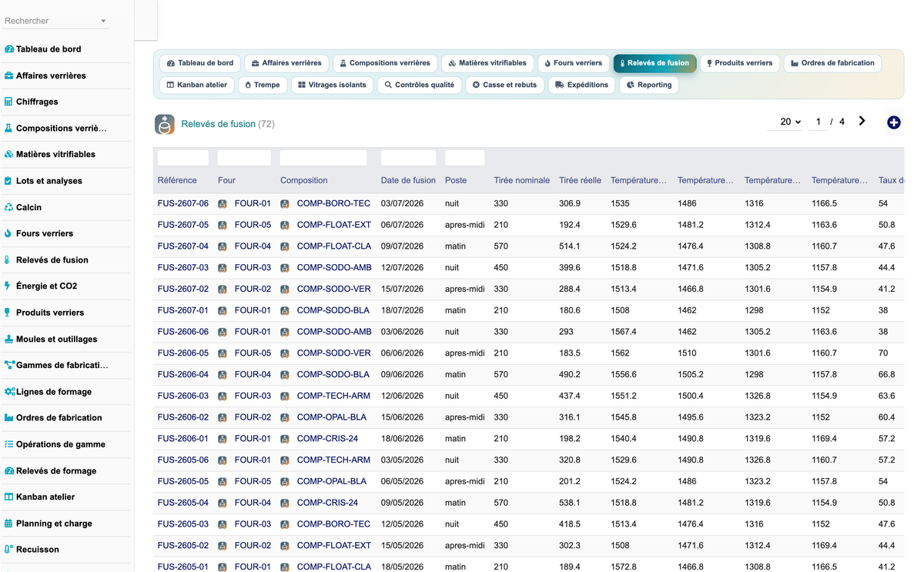
Task: Open record FUS-2607-06
Action: (183, 204)
